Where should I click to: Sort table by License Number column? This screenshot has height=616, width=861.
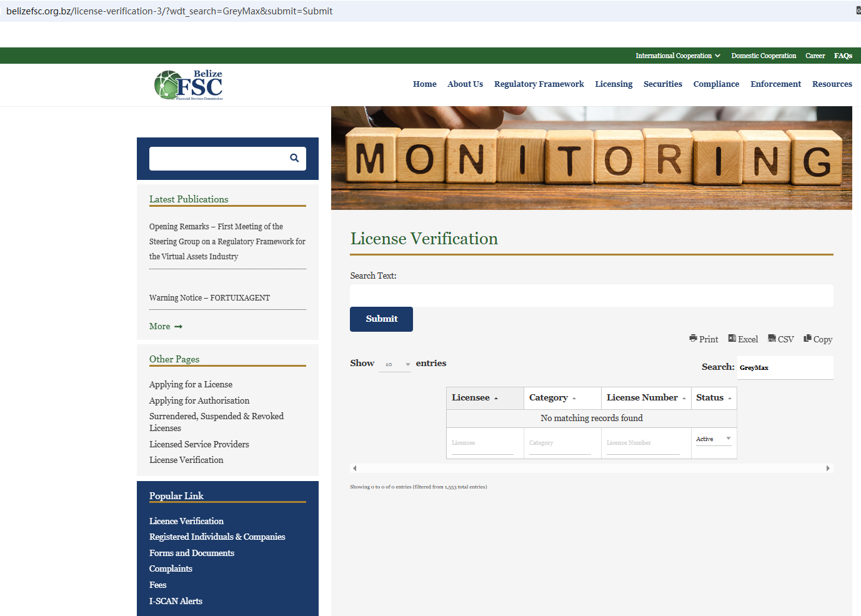point(645,398)
